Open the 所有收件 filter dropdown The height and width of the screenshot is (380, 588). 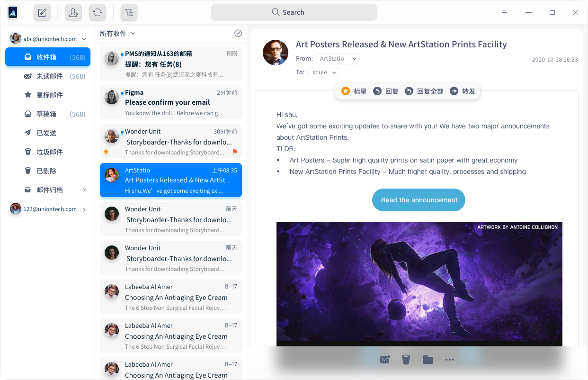click(117, 33)
